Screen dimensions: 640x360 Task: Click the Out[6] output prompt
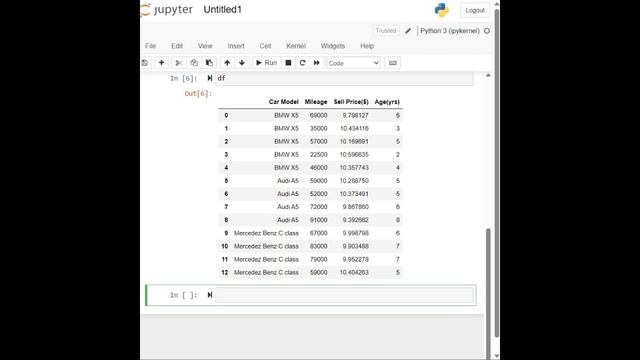198,93
